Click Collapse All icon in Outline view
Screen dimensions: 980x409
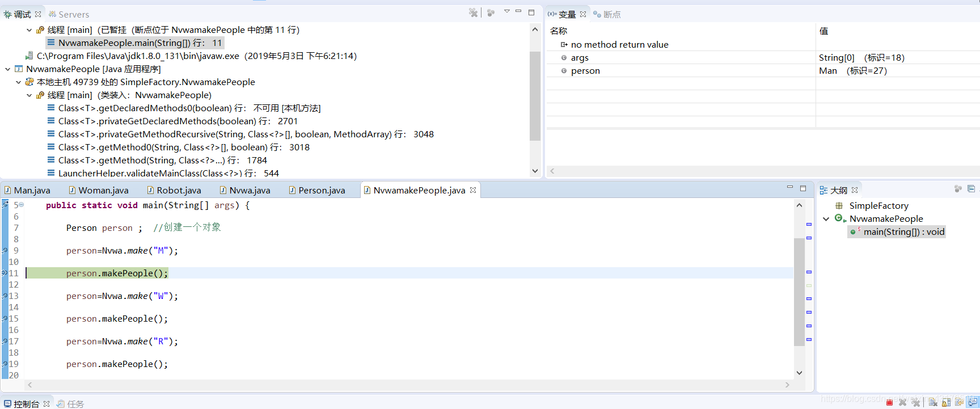pyautogui.click(x=971, y=189)
